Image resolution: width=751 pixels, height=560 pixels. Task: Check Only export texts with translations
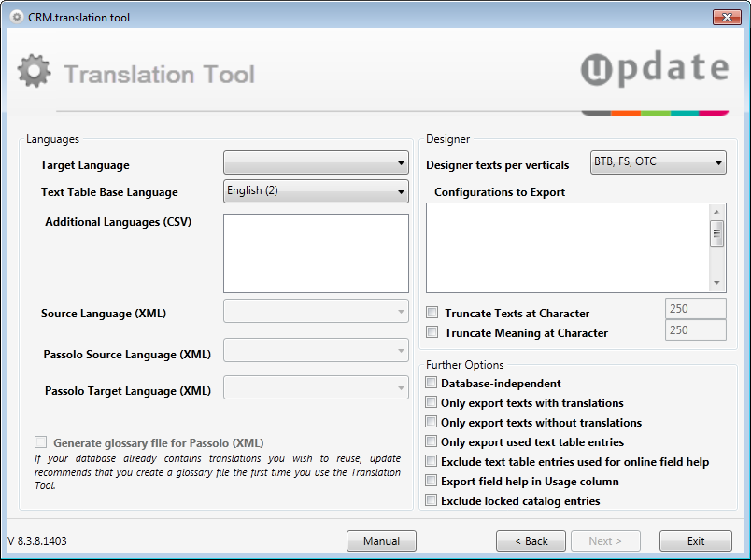click(431, 402)
